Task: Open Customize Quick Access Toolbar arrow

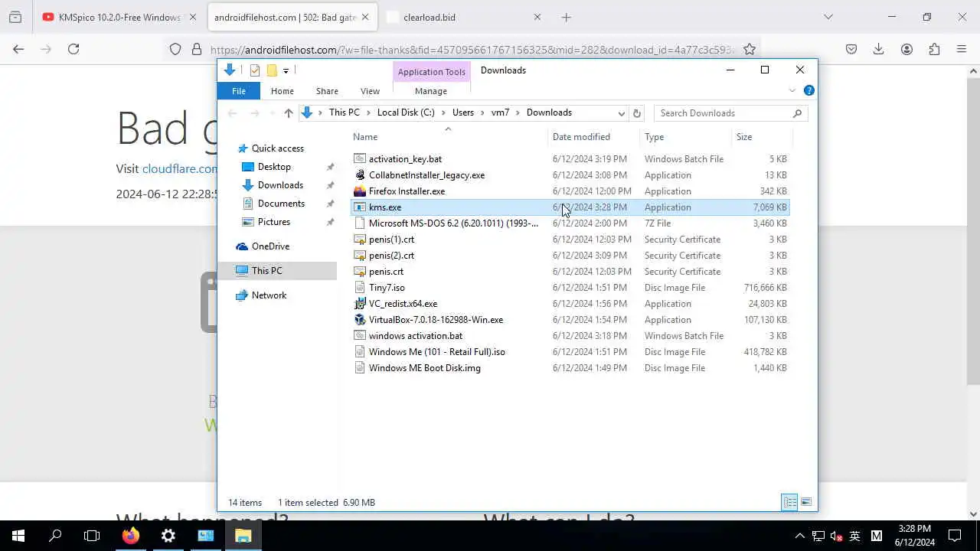Action: pyautogui.click(x=286, y=70)
